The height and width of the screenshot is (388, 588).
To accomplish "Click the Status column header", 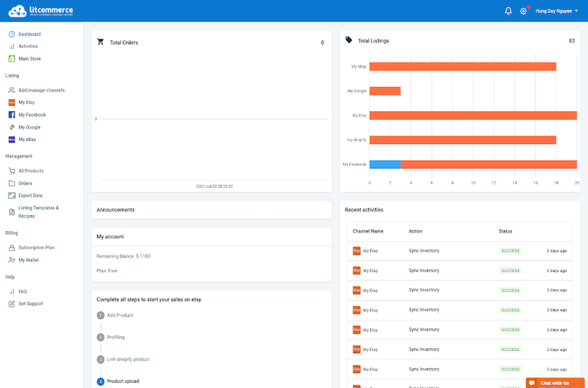I will (505, 231).
